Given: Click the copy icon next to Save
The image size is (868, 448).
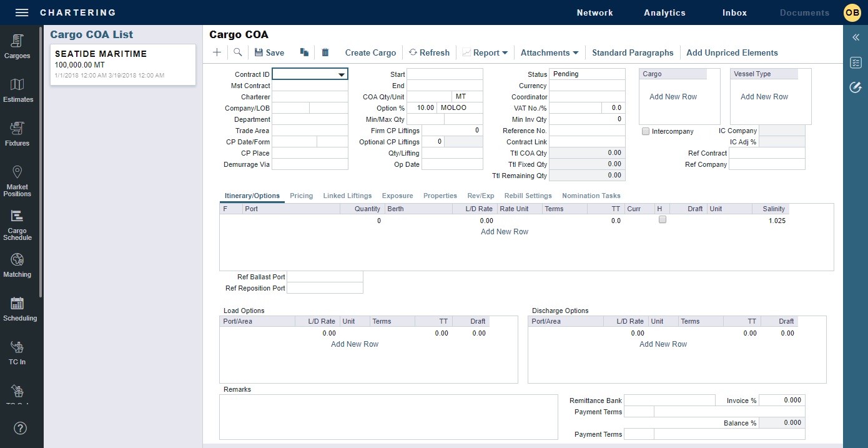Looking at the screenshot, I should 304,52.
